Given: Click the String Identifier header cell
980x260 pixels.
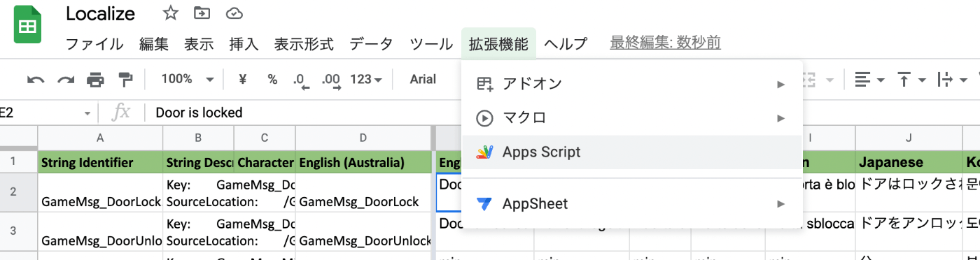Looking at the screenshot, I should (100, 163).
